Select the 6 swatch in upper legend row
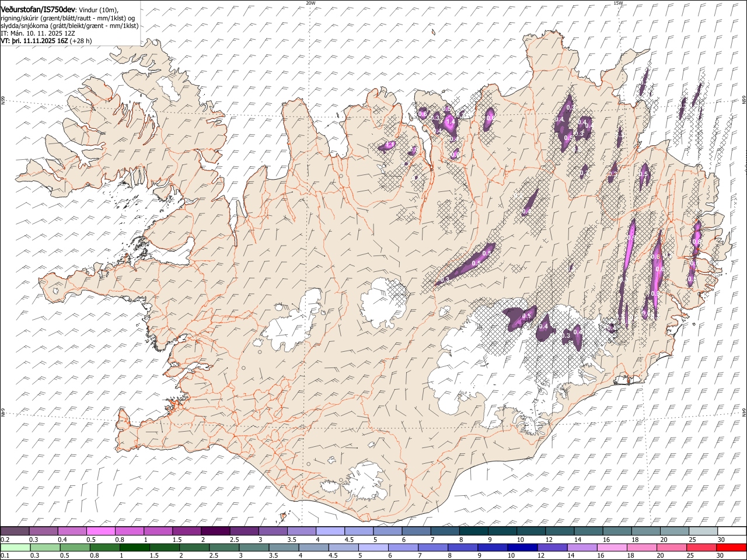747x560 pixels. click(x=416, y=531)
